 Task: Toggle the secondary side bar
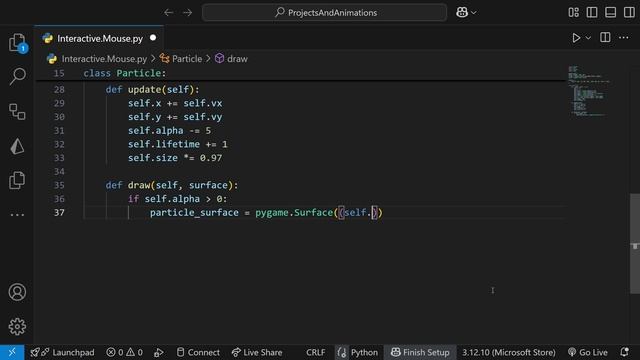(x=629, y=13)
